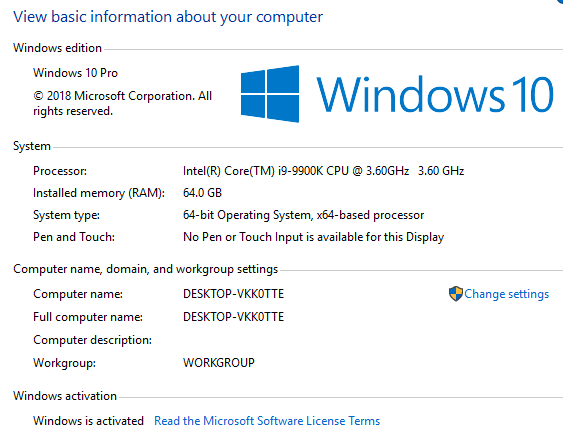Click the WORKGROUP value
The width and height of the screenshot is (563, 440).
coord(219,363)
